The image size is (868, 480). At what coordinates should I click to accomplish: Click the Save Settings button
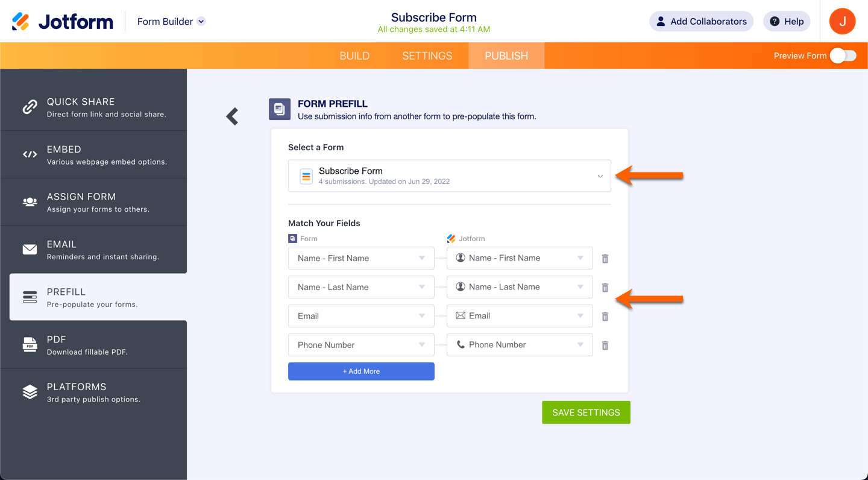pos(586,412)
